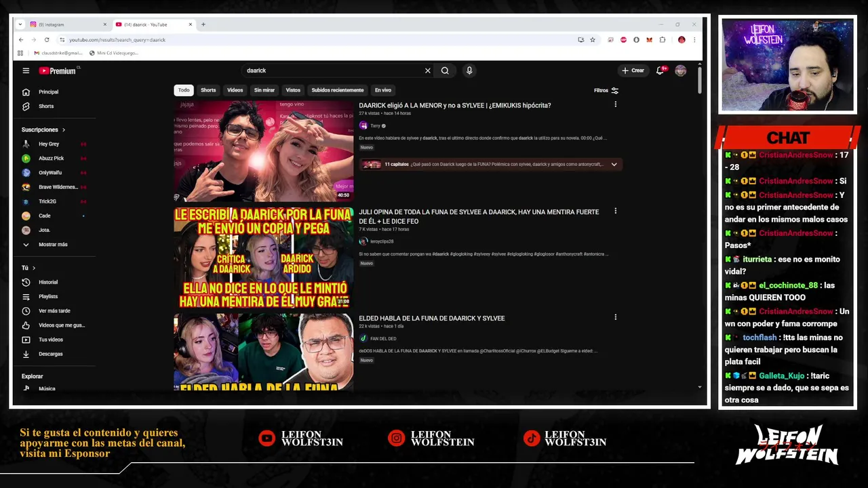Viewport: 868px width, 488px height.
Task: Play the JULI OPINA video thumbnail
Action: point(263,258)
